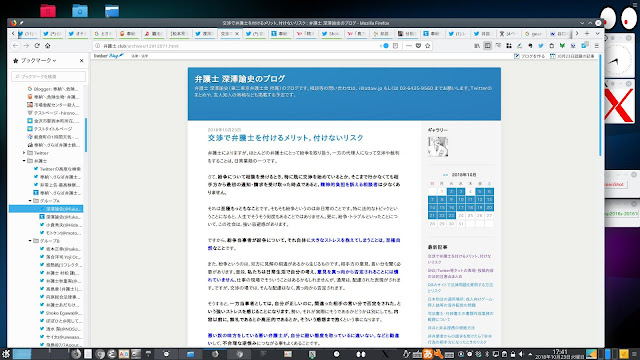This screenshot has width=640, height=360.
Task: Collapse the 弁護士 bookmarks folder
Action: point(24,161)
